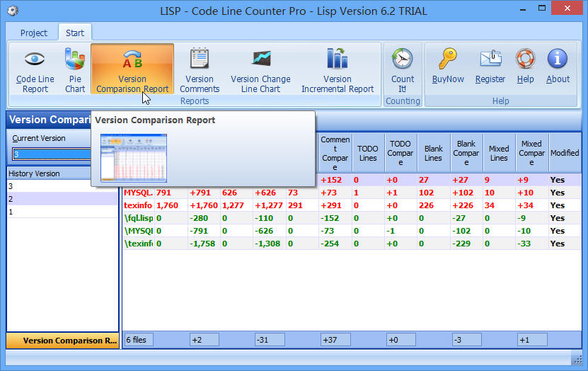The width and height of the screenshot is (588, 371).
Task: Sort by the TODO Lines column header
Action: coord(368,153)
